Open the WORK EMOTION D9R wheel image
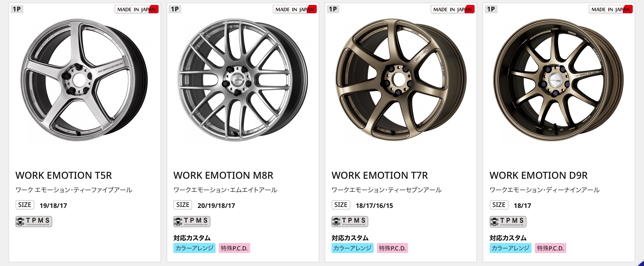This screenshot has width=644, height=266. click(558, 80)
